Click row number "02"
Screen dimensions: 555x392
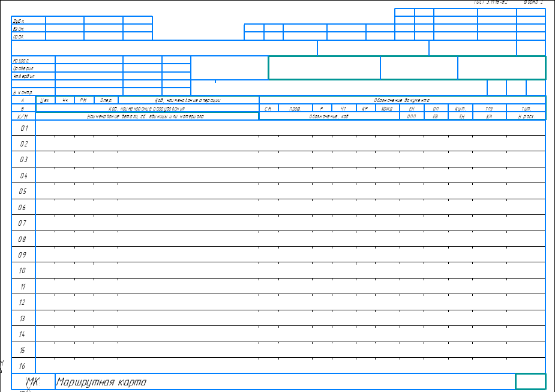point(24,143)
